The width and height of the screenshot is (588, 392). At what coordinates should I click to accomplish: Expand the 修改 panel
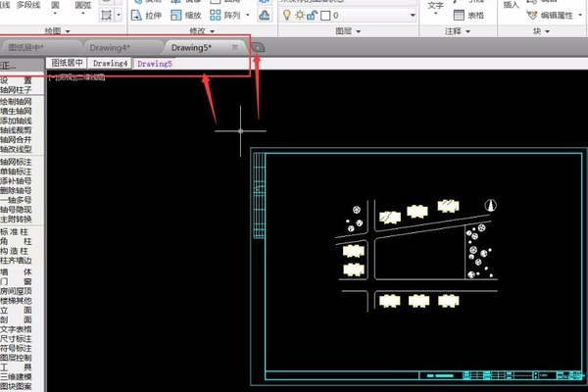click(x=202, y=31)
